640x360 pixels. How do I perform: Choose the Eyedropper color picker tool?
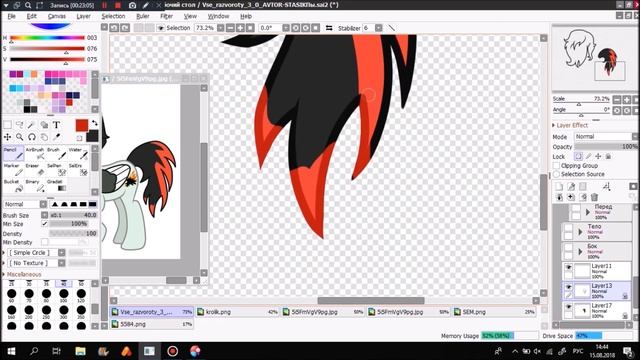[57, 137]
